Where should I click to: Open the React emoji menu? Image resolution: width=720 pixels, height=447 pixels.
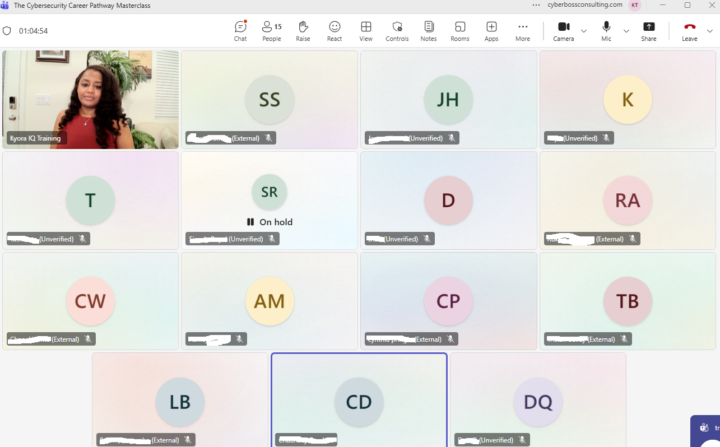coord(334,31)
